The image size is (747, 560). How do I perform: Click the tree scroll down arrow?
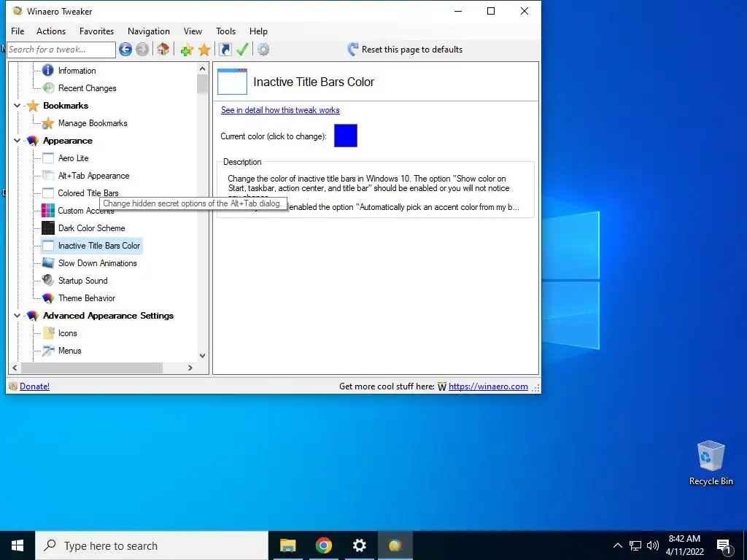click(x=203, y=356)
